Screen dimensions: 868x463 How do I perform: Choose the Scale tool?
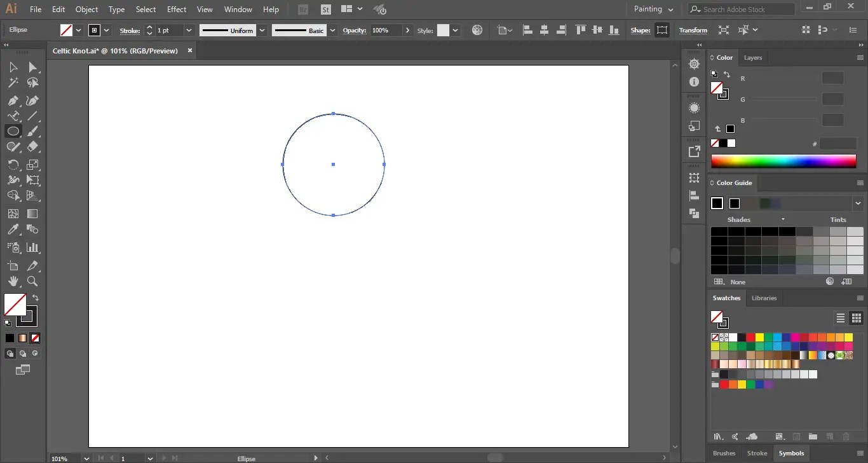tap(32, 165)
